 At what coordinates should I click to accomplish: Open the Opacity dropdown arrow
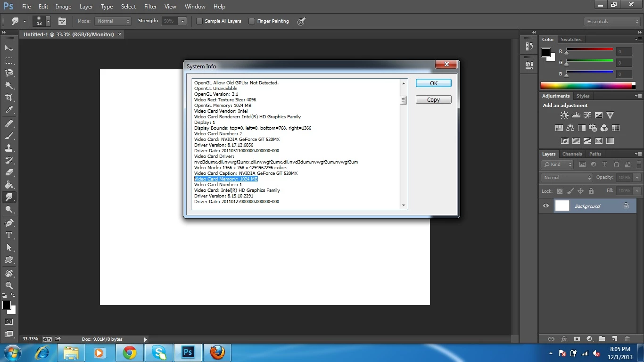[x=637, y=178]
